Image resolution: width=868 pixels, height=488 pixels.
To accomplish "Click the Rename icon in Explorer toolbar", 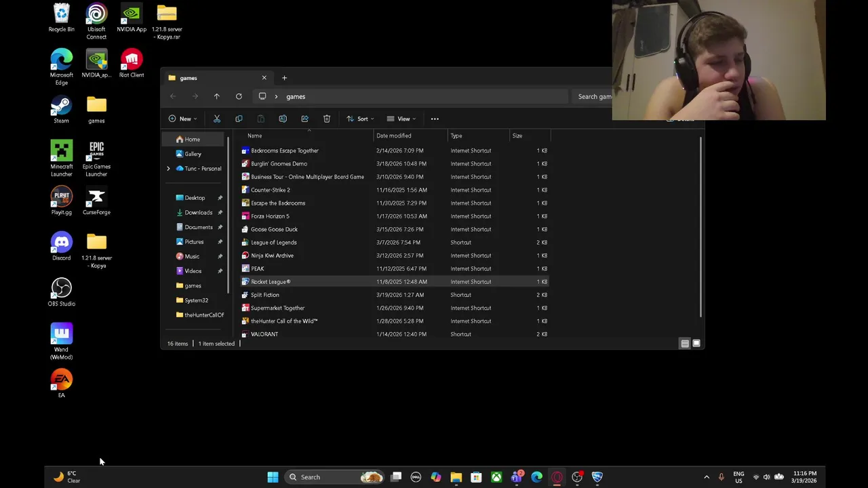I will click(x=283, y=119).
